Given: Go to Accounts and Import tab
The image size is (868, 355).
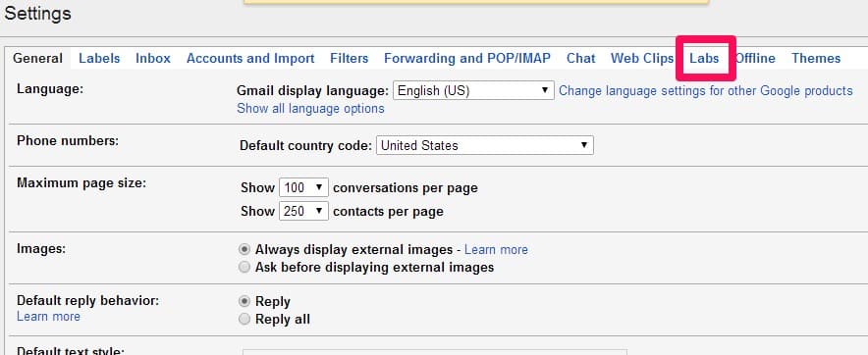Looking at the screenshot, I should 250,58.
